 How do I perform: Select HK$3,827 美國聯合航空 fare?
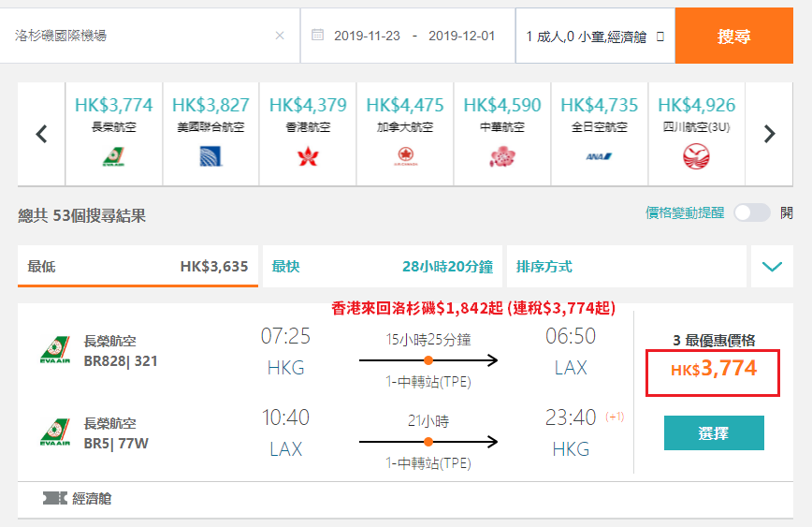click(x=210, y=134)
